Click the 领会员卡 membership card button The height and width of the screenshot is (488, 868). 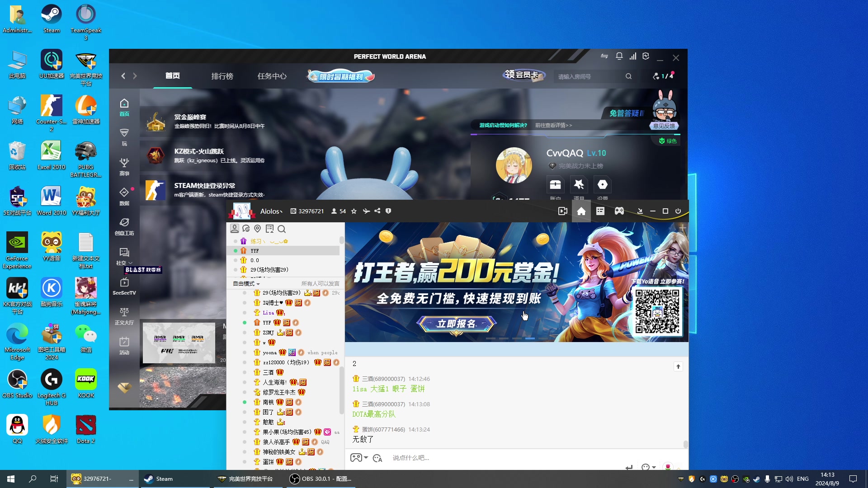(524, 75)
